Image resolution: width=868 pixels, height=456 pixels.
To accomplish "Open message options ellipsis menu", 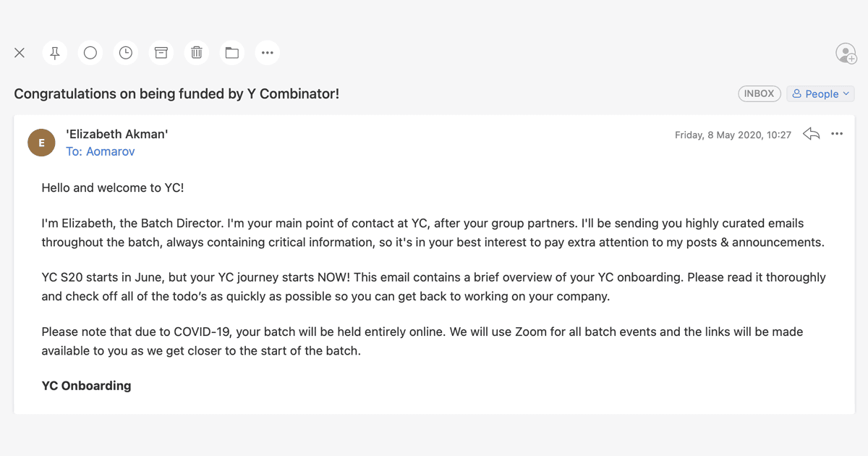I will [x=837, y=134].
